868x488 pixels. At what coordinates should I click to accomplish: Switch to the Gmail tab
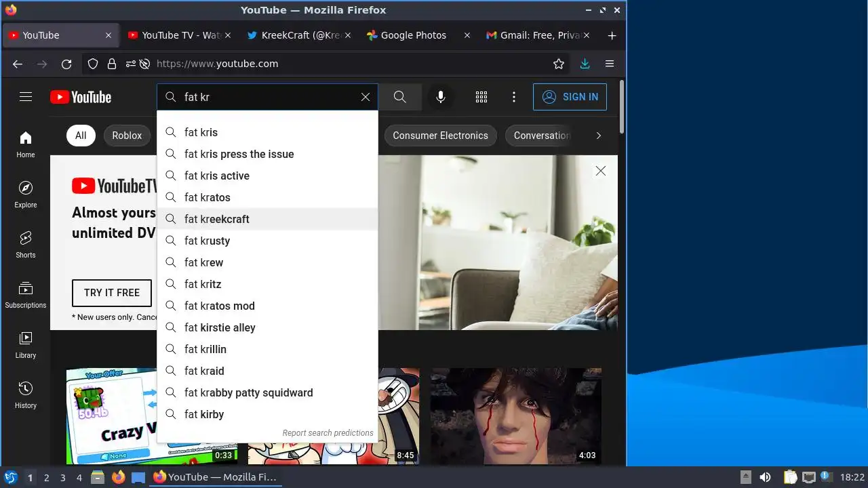coord(537,35)
